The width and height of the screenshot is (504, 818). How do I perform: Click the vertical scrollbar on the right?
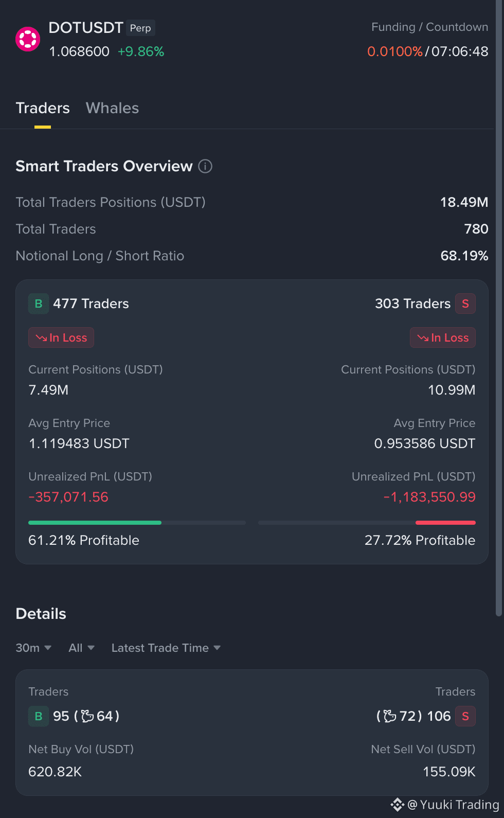click(x=498, y=309)
